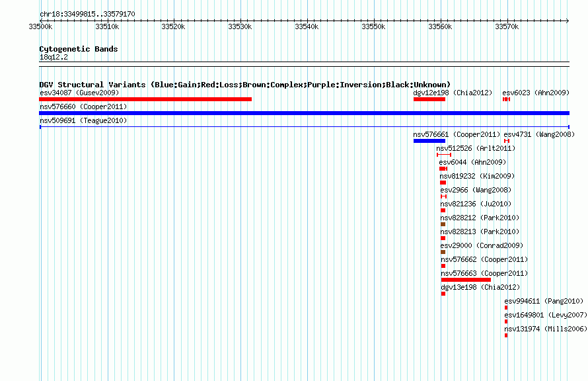Open the nsv576661 (Cooper2011) label
The image size is (588, 381).
(457, 134)
